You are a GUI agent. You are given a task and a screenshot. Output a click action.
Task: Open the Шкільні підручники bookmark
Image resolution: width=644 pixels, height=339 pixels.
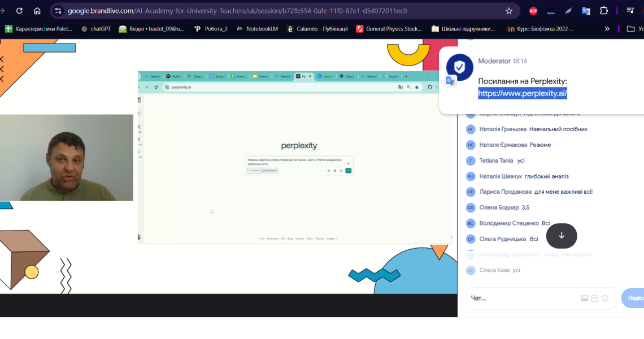coord(463,29)
